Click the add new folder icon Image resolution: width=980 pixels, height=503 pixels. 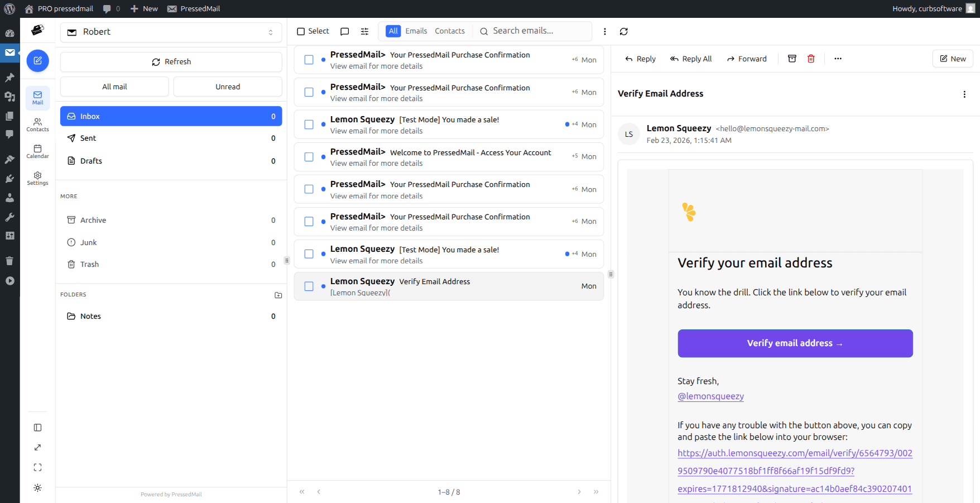[278, 295]
